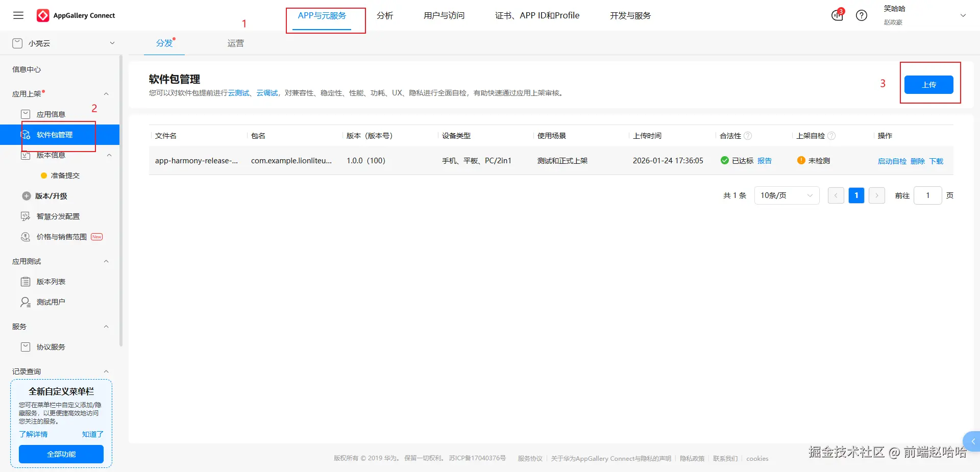Open the notifications icon with badge

(x=838, y=15)
